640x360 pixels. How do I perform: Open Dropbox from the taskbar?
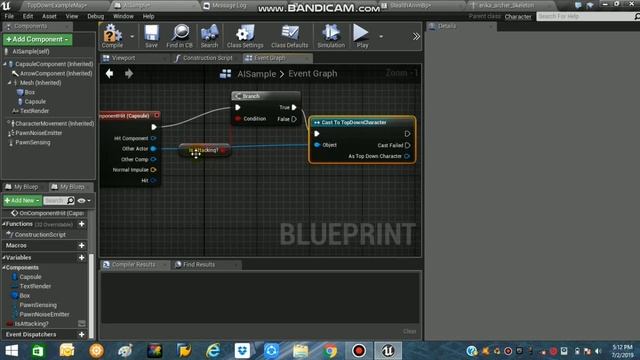coord(242,351)
